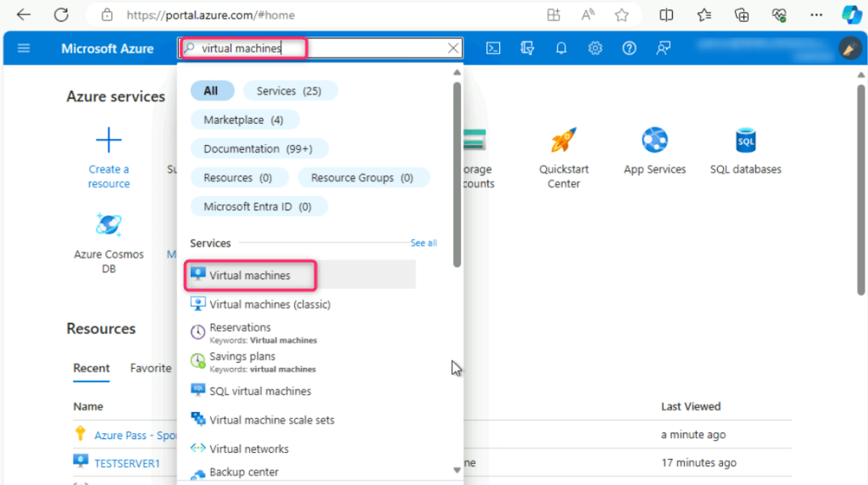
Task: Choose Virtual machine scale sets result
Action: (x=271, y=420)
